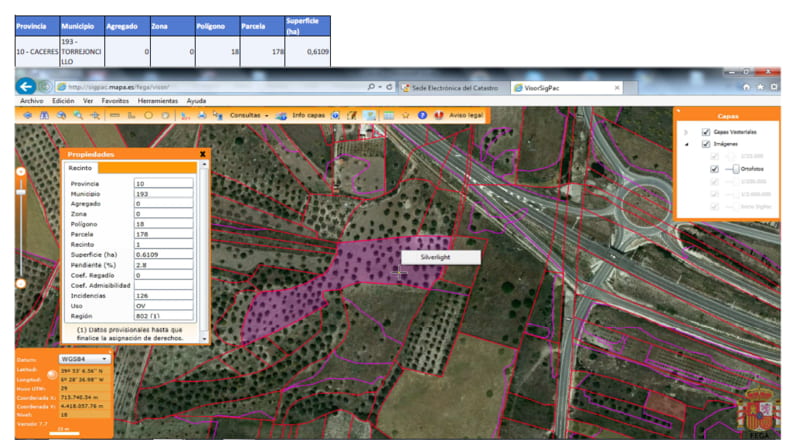Click the printer icon in the orange toolbar
Image resolution: width=790 pixels, height=440 pixels.
(x=202, y=115)
